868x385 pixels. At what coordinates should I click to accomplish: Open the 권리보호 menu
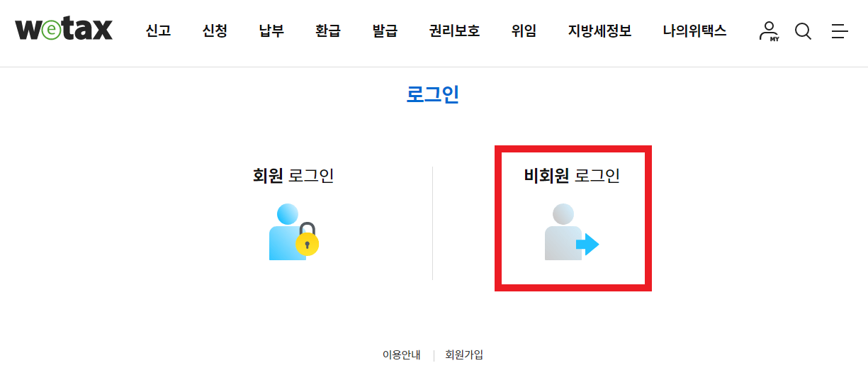(454, 31)
